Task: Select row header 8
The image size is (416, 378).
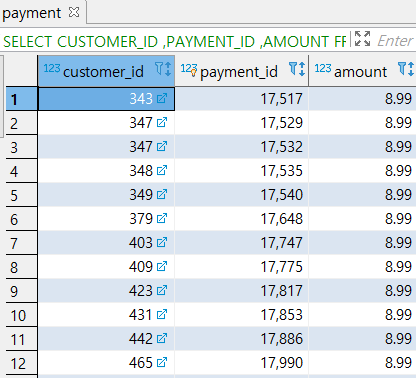Action: 21,267
